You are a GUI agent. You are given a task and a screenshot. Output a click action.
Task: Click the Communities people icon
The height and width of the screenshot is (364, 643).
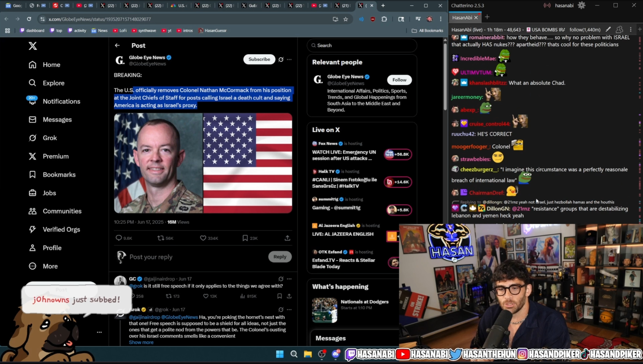click(x=32, y=211)
